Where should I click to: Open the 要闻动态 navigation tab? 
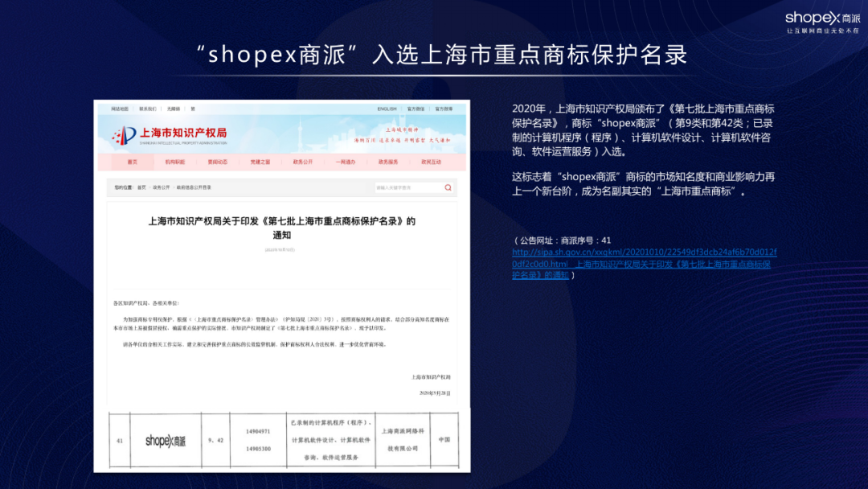(x=218, y=162)
